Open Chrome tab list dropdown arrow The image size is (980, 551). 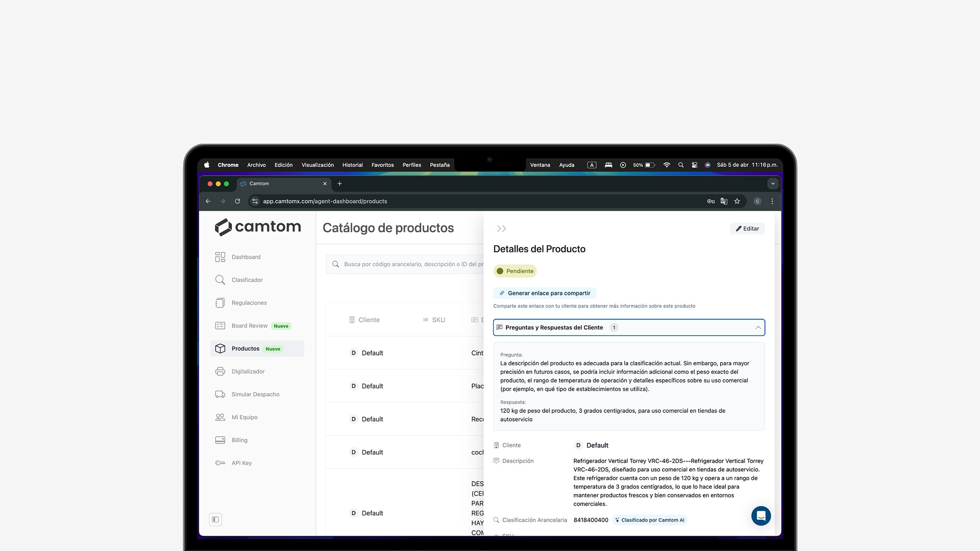click(x=773, y=184)
